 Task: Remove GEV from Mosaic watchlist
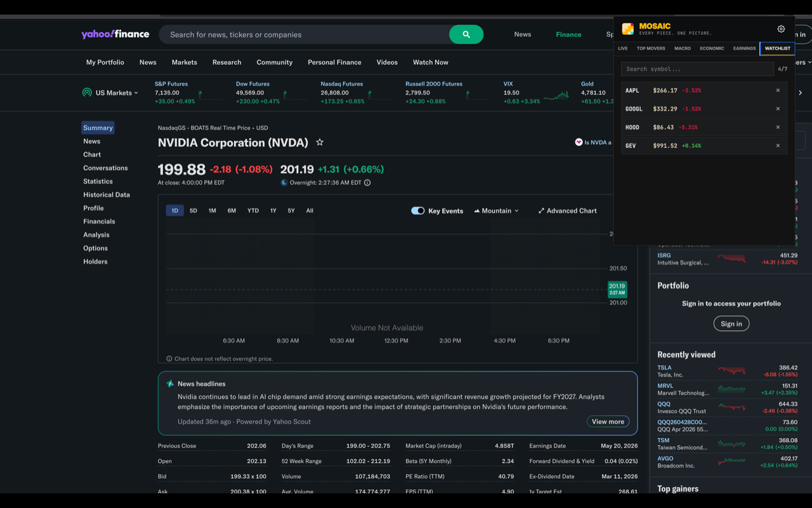click(778, 145)
